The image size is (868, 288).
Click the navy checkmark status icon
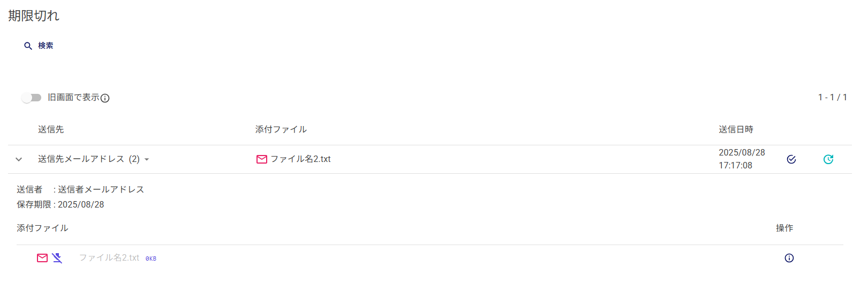point(791,159)
